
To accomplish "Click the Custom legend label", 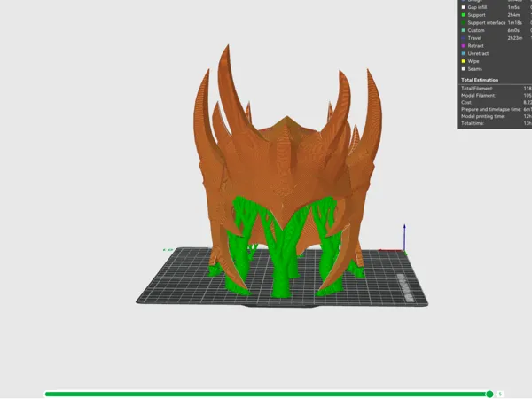I will [476, 30].
